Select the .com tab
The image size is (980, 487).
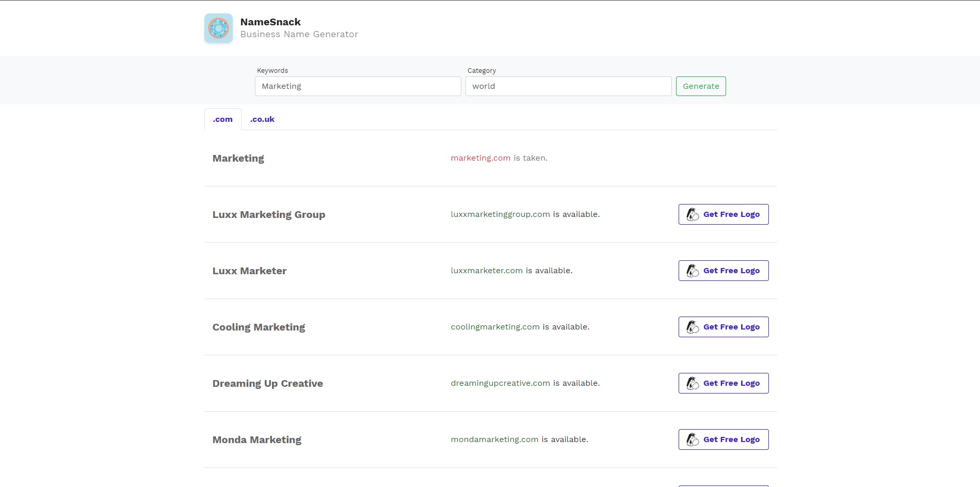pyautogui.click(x=223, y=119)
